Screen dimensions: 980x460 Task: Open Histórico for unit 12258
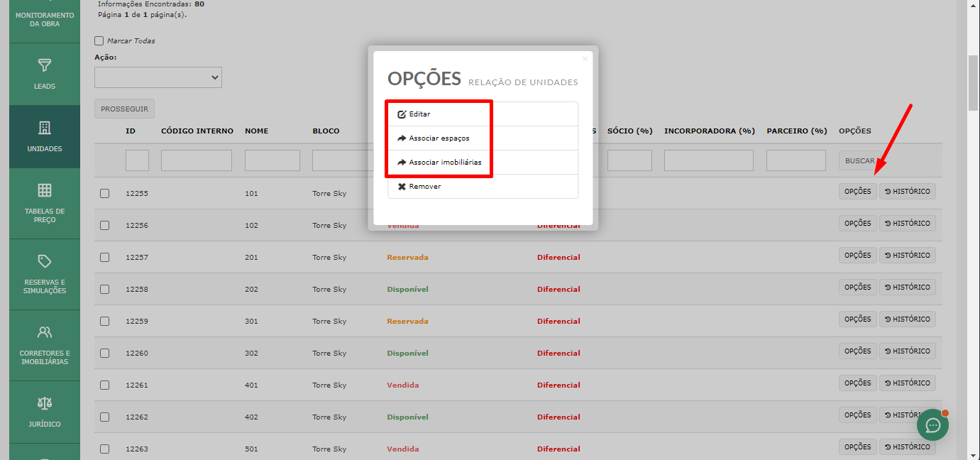(x=908, y=287)
